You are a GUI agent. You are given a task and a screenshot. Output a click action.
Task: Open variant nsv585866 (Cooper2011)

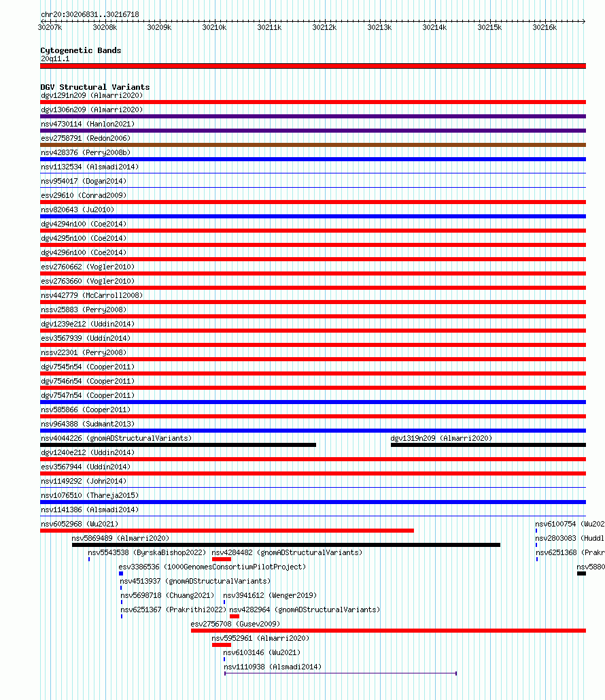coord(86,410)
